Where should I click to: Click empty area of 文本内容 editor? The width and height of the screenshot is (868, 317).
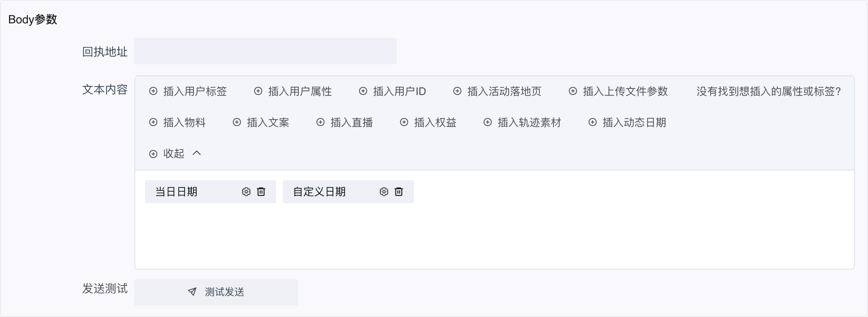[492, 238]
